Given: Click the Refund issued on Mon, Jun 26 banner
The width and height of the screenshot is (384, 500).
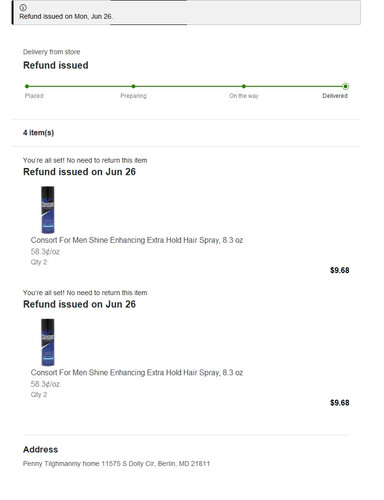Looking at the screenshot, I should (186, 12).
